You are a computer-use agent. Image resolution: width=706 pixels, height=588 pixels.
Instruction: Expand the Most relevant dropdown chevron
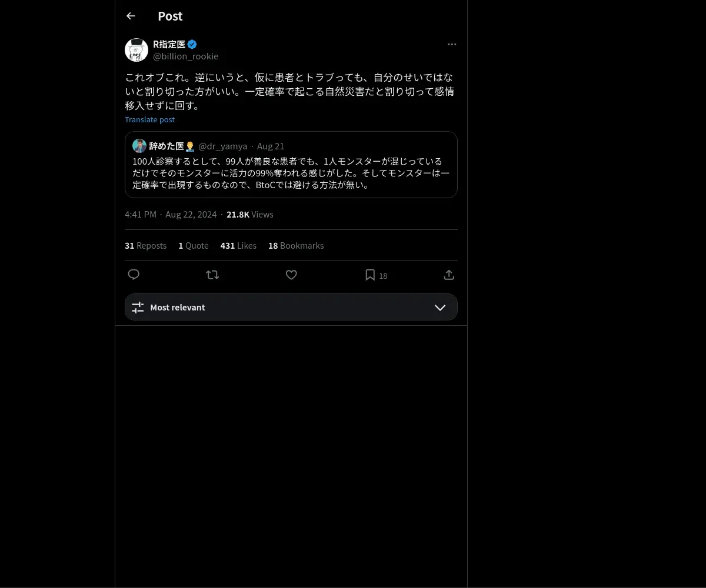[x=440, y=308]
